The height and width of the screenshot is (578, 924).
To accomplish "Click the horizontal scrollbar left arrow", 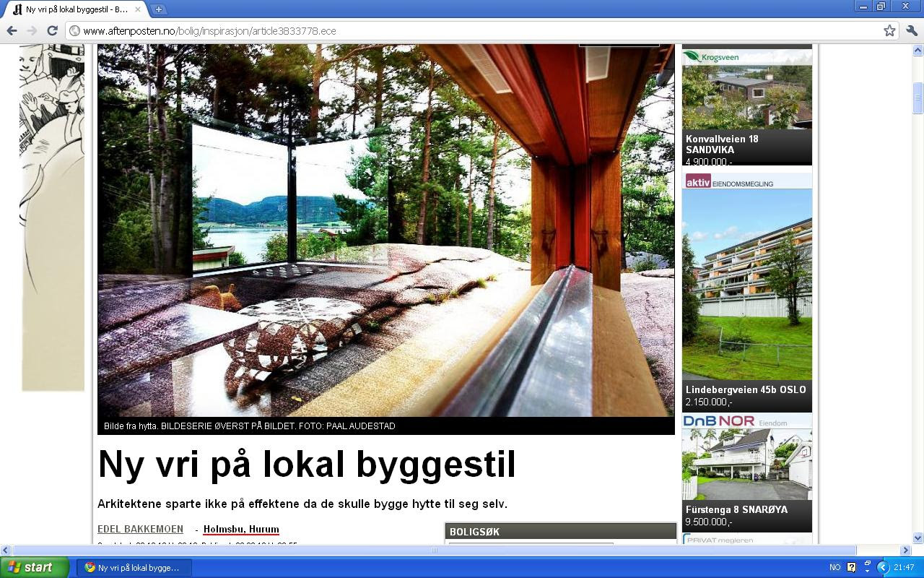I will click(x=6, y=550).
